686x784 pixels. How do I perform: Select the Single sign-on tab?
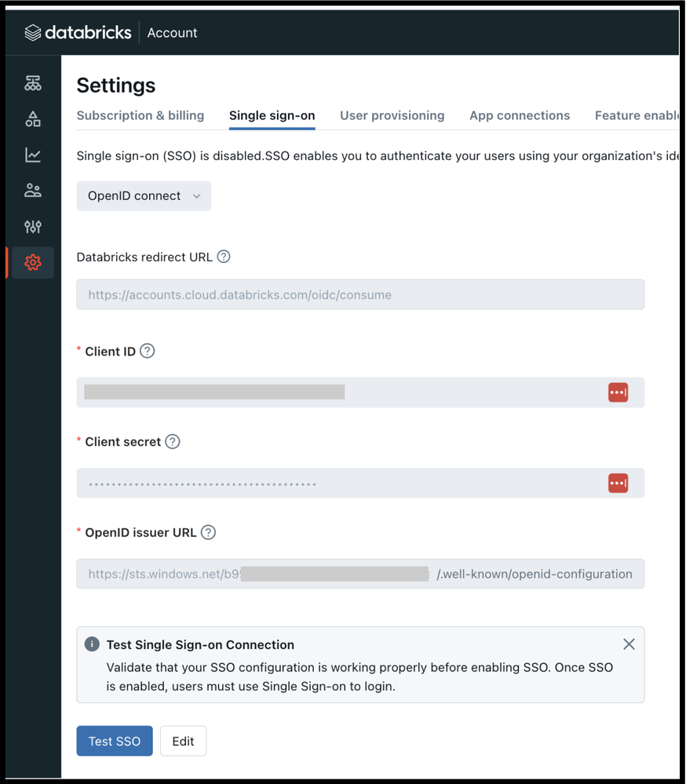[272, 115]
